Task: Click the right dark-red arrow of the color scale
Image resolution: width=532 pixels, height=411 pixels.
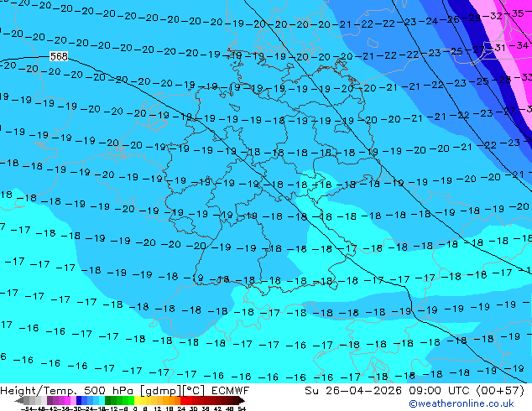Action: pos(242,401)
